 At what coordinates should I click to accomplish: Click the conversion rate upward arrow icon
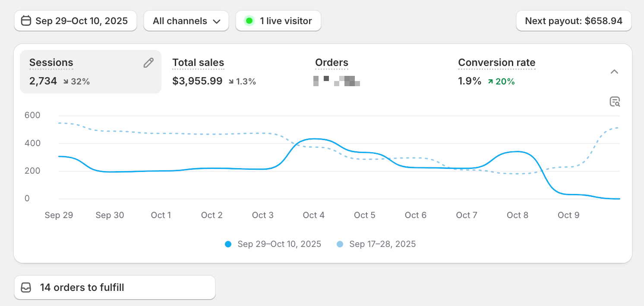pyautogui.click(x=490, y=81)
